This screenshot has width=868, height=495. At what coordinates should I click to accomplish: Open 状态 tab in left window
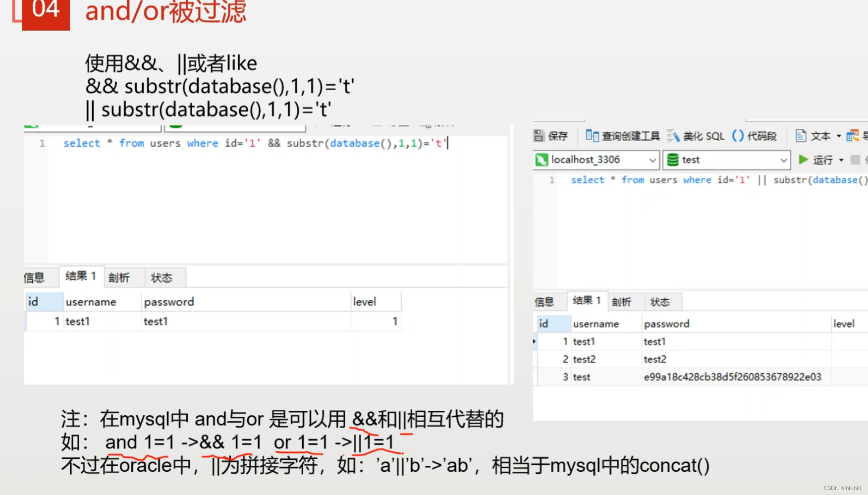pos(162,277)
